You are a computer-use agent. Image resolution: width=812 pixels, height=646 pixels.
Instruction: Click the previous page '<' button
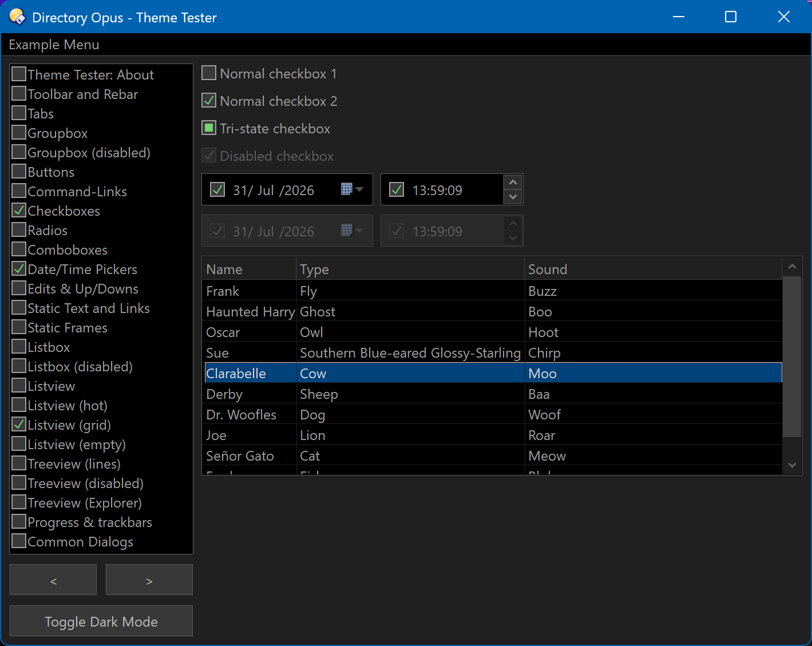coord(53,580)
